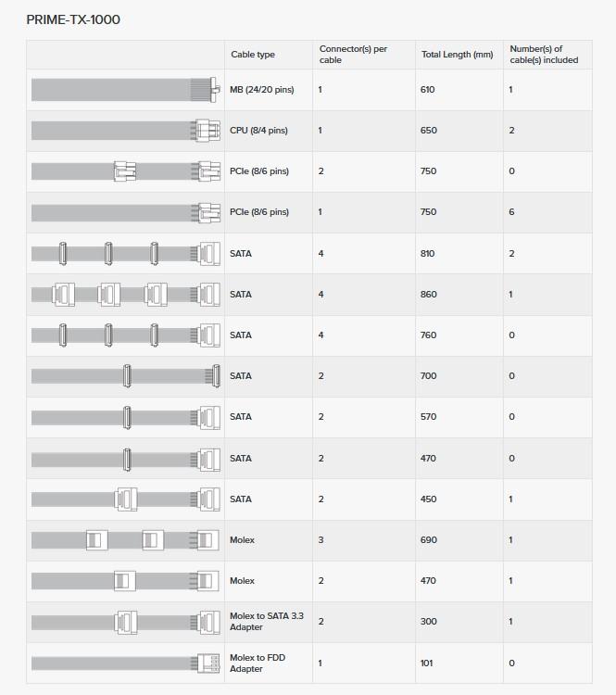Click the Total Length (mm) column header
This screenshot has height=695, width=616.
click(x=457, y=55)
